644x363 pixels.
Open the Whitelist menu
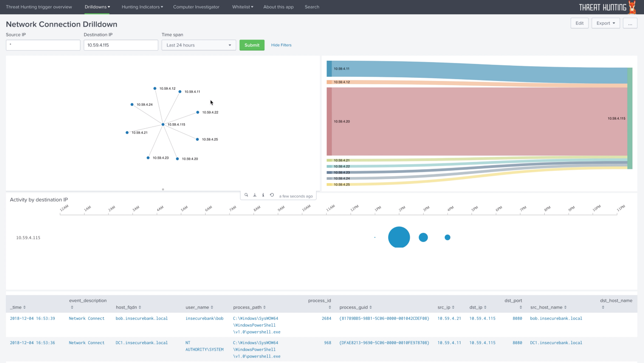click(x=243, y=7)
